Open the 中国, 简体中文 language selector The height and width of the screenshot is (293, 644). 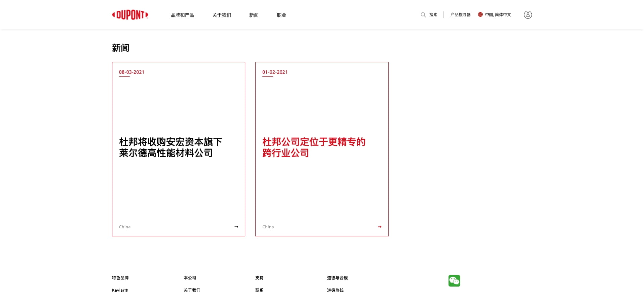click(x=498, y=15)
